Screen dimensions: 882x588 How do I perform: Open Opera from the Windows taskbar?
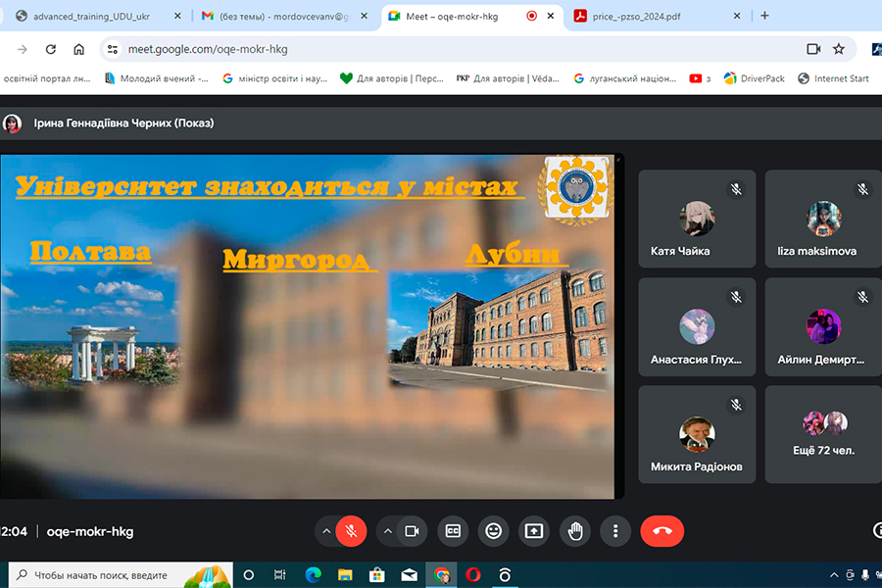click(x=472, y=575)
